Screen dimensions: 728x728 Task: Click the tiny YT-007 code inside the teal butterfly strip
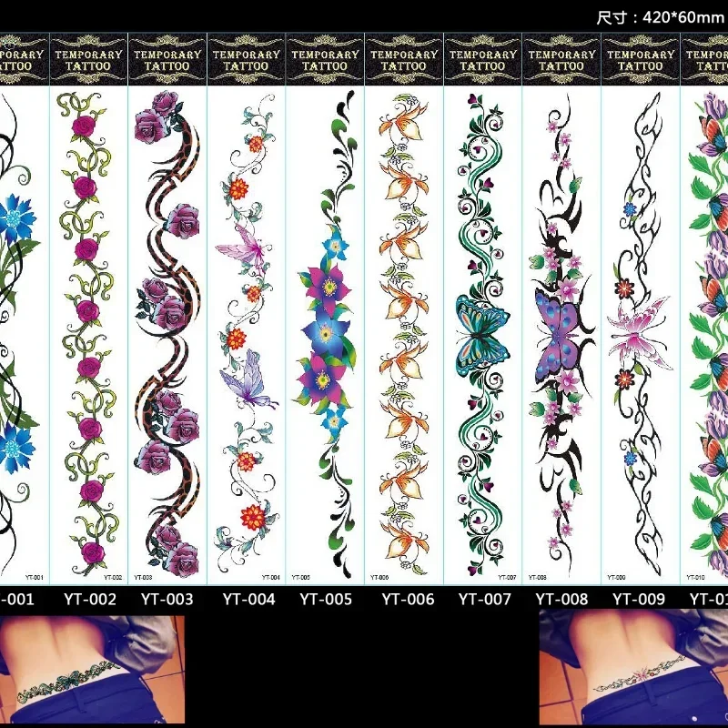point(507,578)
